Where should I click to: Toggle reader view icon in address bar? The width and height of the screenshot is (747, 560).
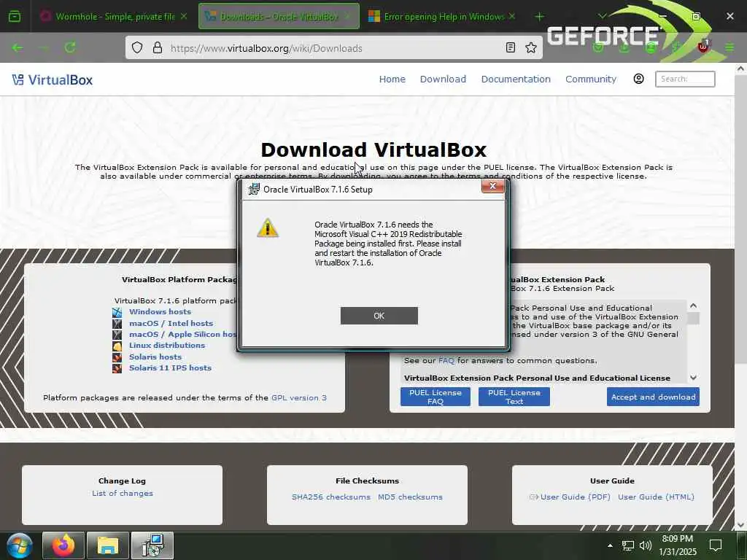pyautogui.click(x=510, y=47)
